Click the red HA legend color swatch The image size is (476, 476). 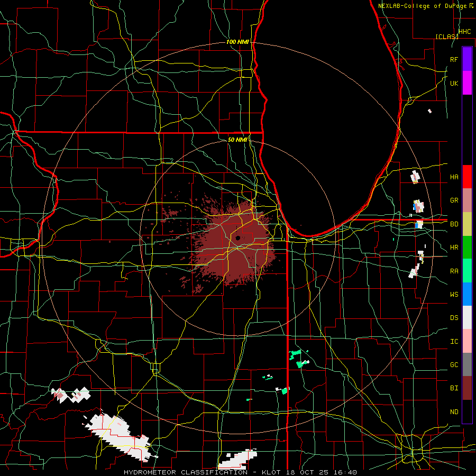(467, 177)
